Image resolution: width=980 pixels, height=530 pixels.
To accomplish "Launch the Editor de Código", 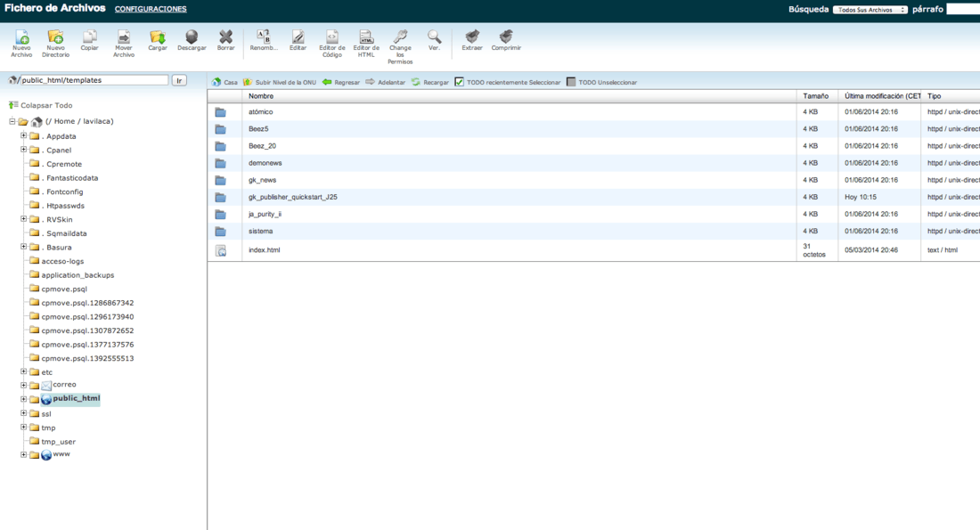I will coord(332,37).
